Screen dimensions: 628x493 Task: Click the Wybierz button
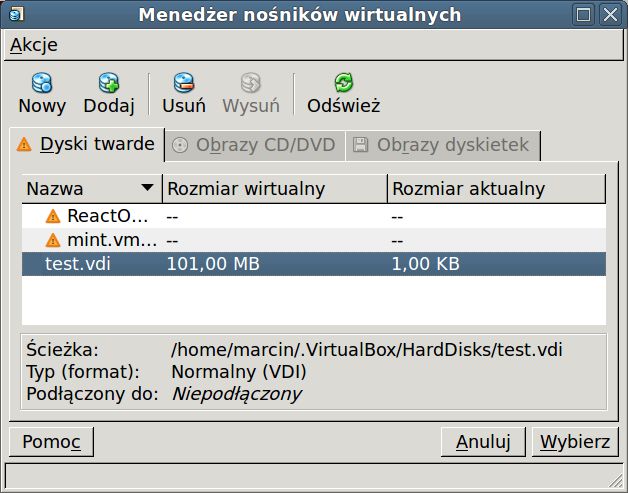[x=575, y=442]
